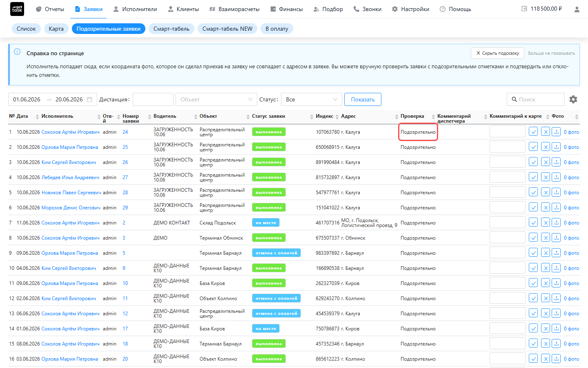Click the upload photo icon for request 26
Screen dimensions: 588x368
tap(556, 162)
